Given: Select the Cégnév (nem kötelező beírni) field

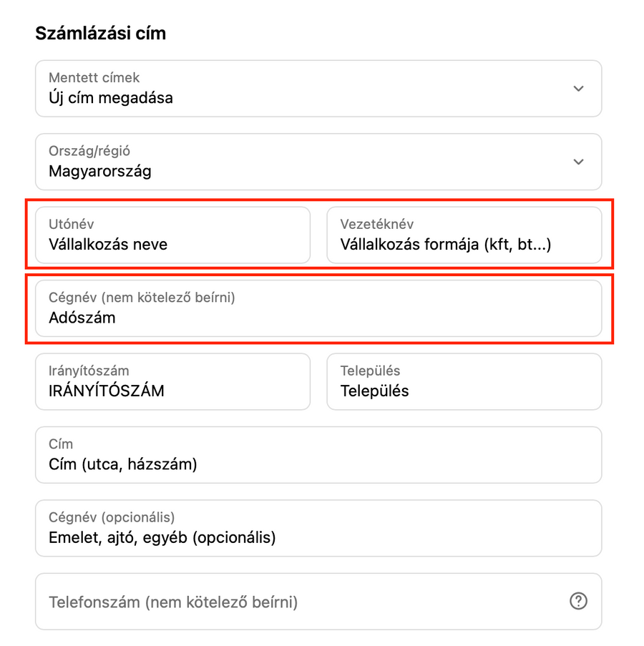Looking at the screenshot, I should 318,308.
